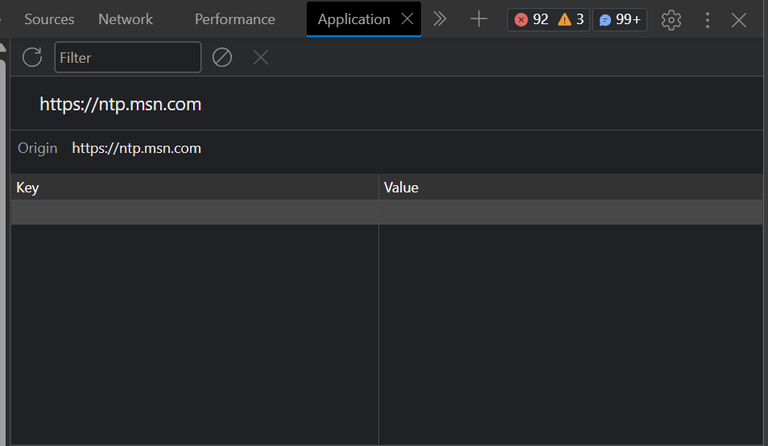Open DevTools settings gear
768x446 pixels.
(671, 19)
